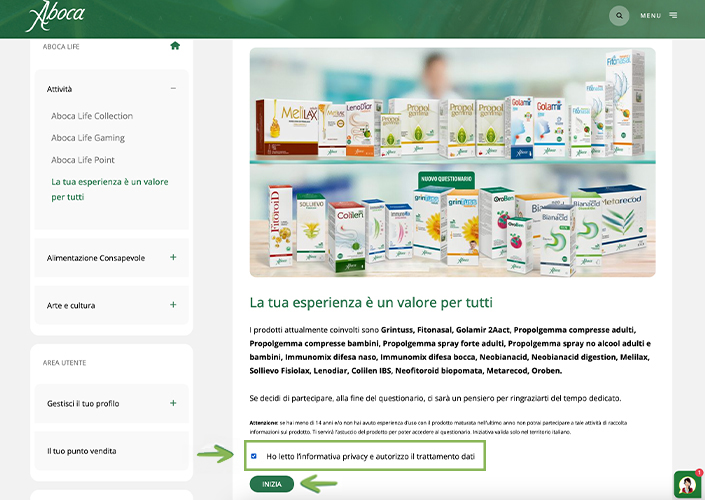Viewport: 705px width, 500px height.
Task: Click the ABOCA LIFE sidebar heading
Action: point(61,47)
